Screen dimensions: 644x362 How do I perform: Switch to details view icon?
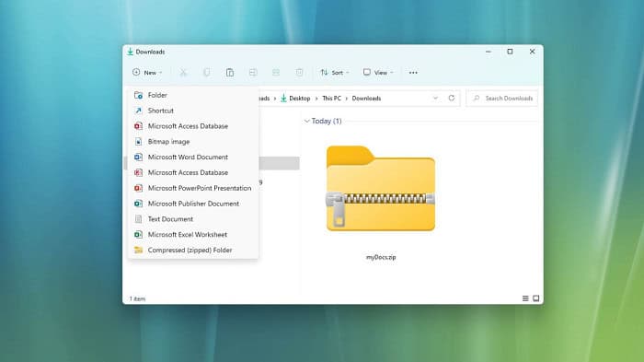click(525, 298)
